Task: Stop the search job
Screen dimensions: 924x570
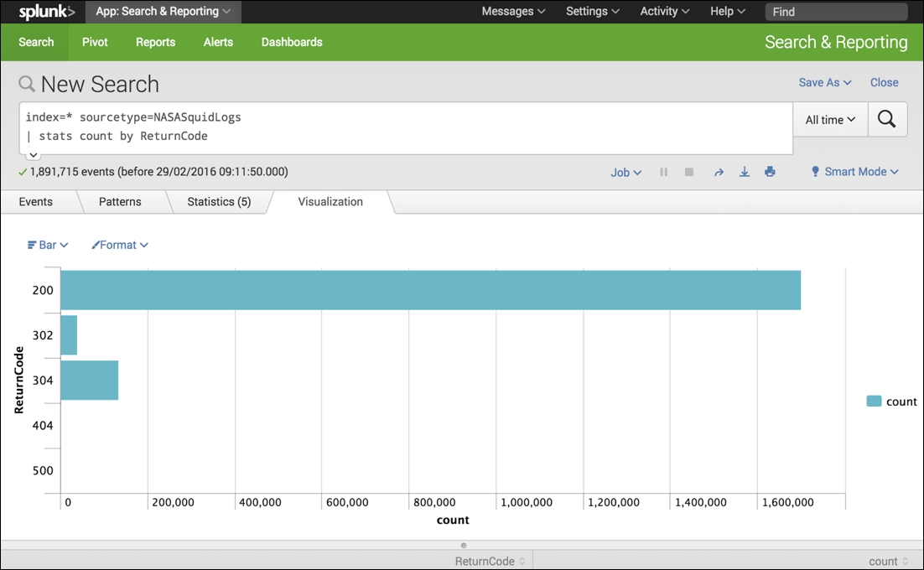Action: (x=689, y=172)
